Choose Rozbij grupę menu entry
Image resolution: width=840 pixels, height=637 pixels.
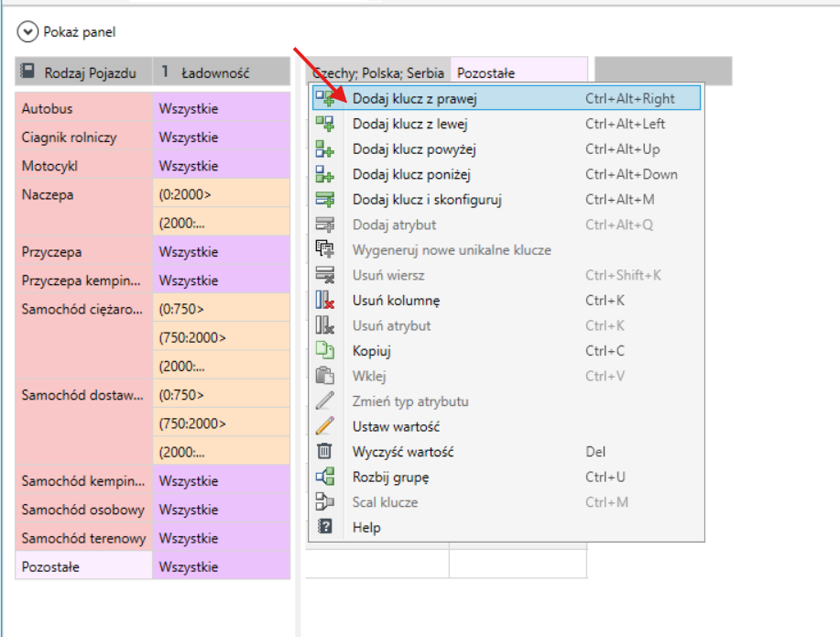pyautogui.click(x=507, y=476)
